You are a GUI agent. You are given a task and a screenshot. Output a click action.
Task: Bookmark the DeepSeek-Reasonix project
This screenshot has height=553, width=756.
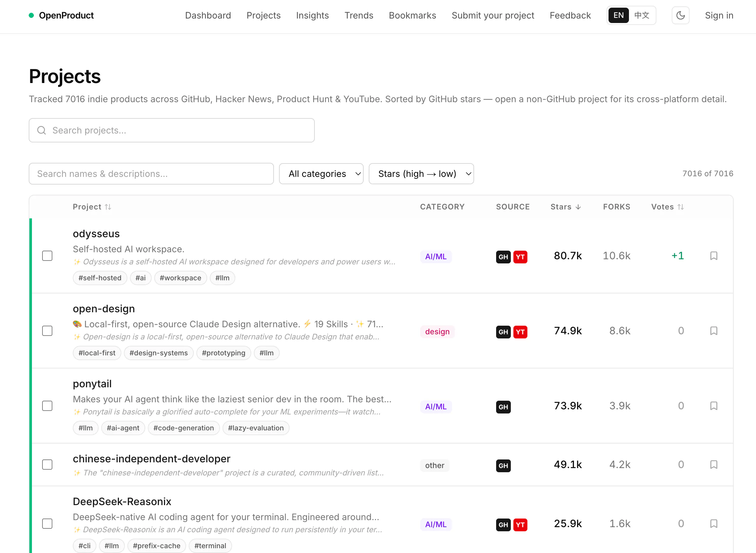pos(714,524)
